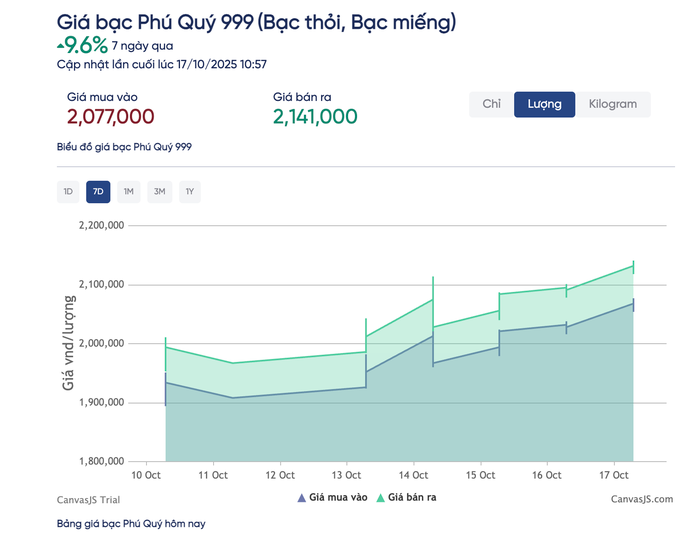Viewport: 698px width, 538px height.
Task: Select the 7D chart range
Action: [98, 191]
